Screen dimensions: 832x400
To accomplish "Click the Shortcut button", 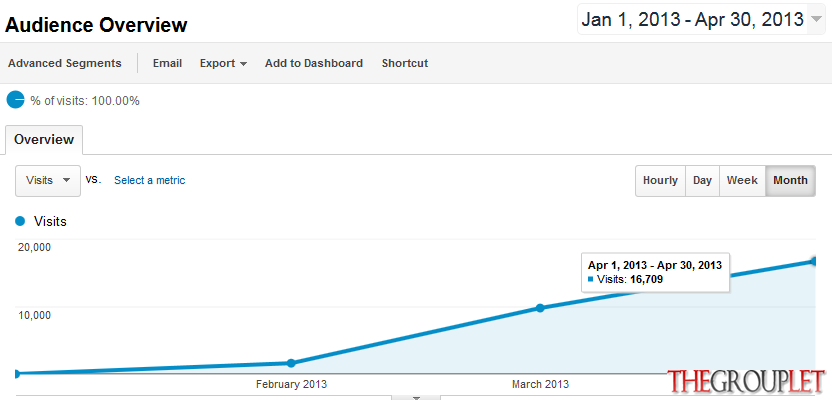I will point(405,63).
